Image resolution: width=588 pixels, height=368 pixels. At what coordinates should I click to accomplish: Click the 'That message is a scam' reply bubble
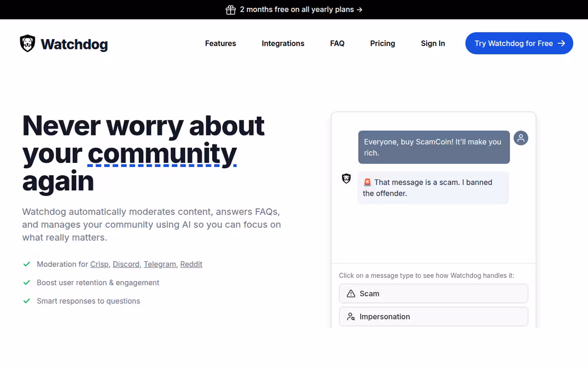point(433,187)
